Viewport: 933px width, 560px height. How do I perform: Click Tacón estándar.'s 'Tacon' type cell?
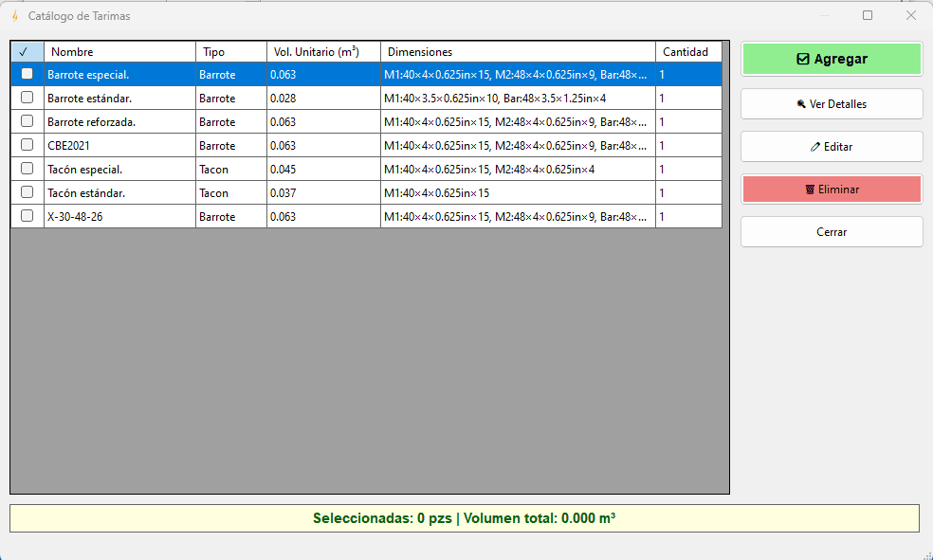230,193
